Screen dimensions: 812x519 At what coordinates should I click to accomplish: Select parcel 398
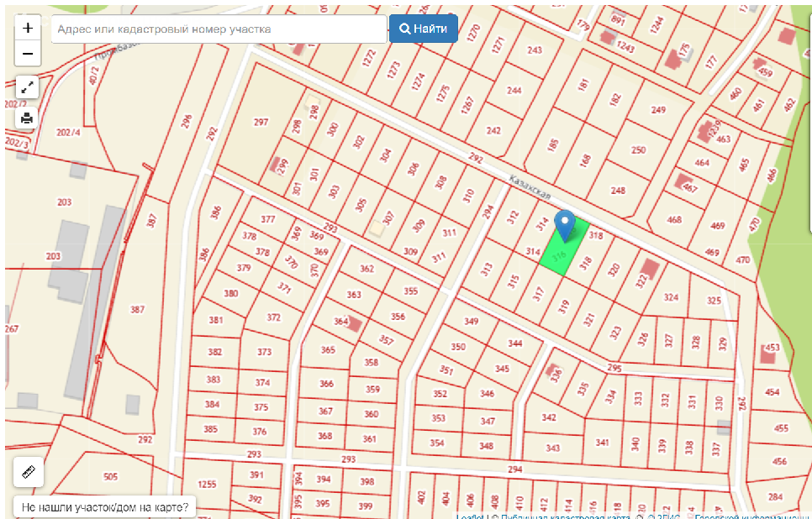coord(366,482)
